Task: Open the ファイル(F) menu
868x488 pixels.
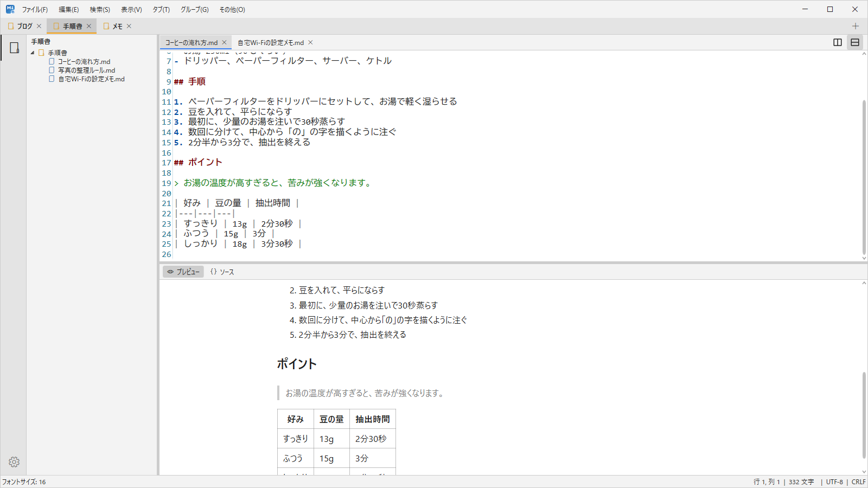Action: point(35,10)
